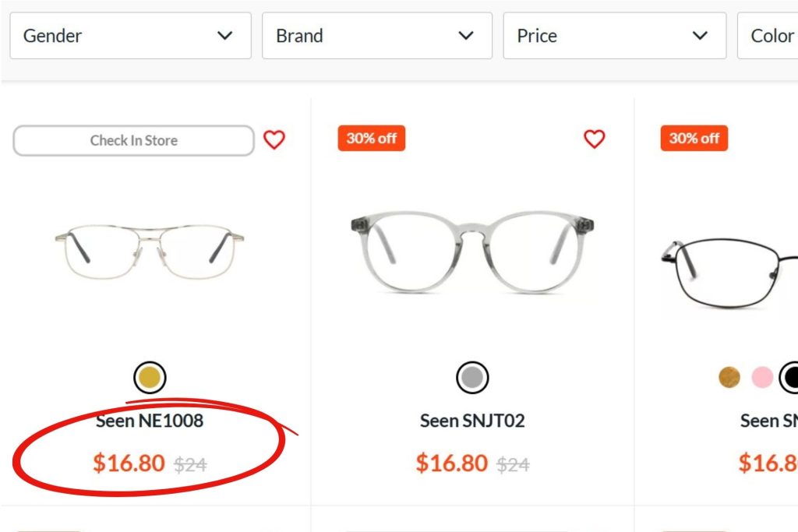
Task: Open the Seen NE1008 product name link
Action: point(150,421)
